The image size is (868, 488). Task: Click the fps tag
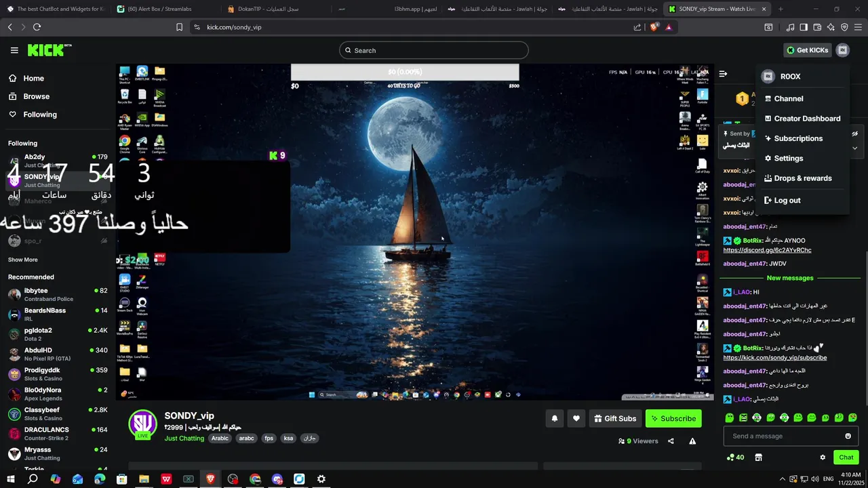click(x=269, y=439)
